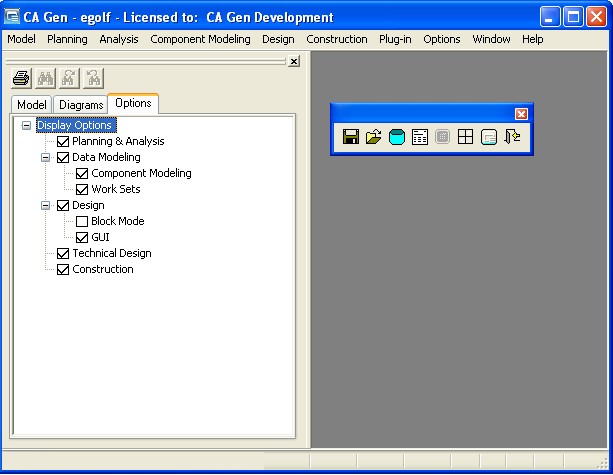Viewport: 613px width, 475px height.
Task: Disable the GUI checkbox
Action: (82, 237)
